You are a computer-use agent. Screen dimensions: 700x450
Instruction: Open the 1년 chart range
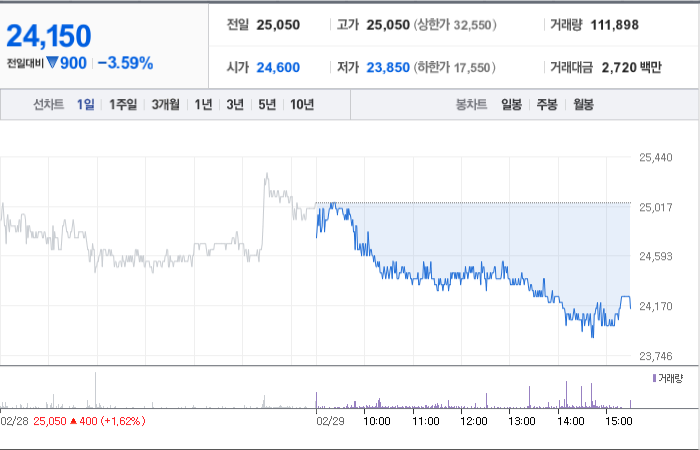pos(203,104)
